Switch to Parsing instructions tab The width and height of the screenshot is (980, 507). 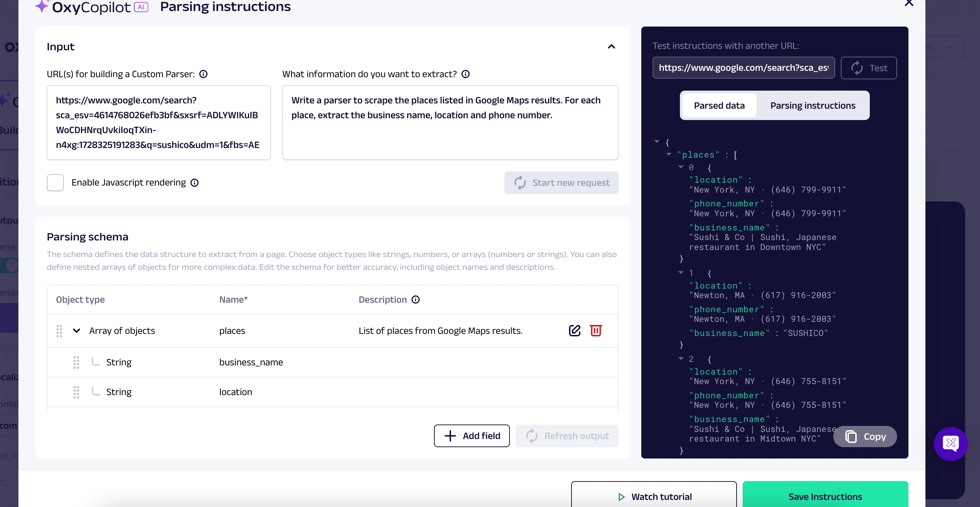click(813, 105)
